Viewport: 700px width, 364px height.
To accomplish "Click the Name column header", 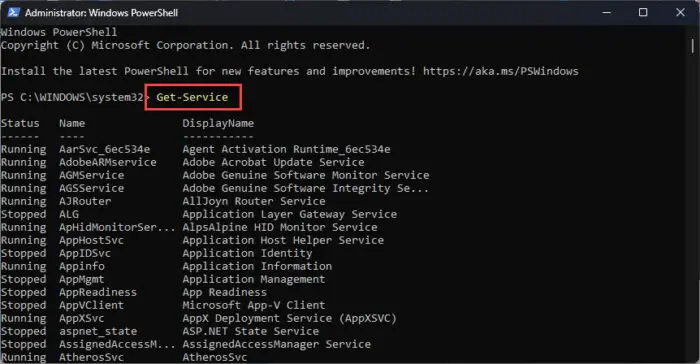I will [72, 123].
